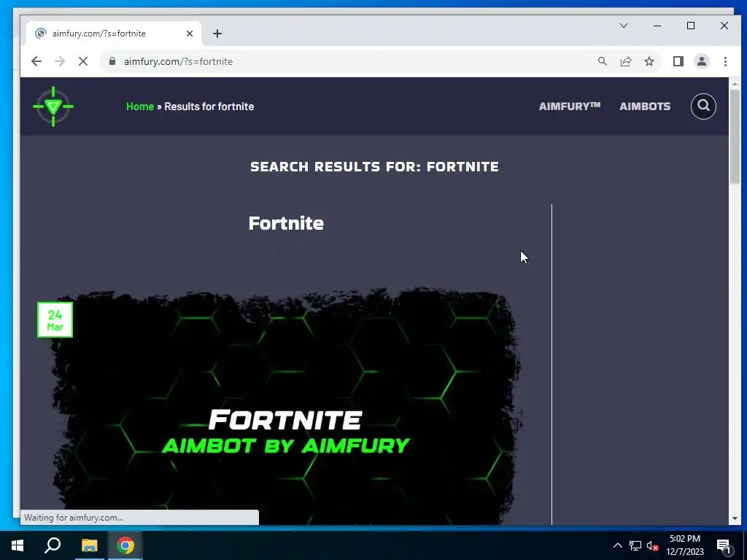Click the scrollbar down arrow
This screenshot has height=560, width=747.
click(734, 518)
